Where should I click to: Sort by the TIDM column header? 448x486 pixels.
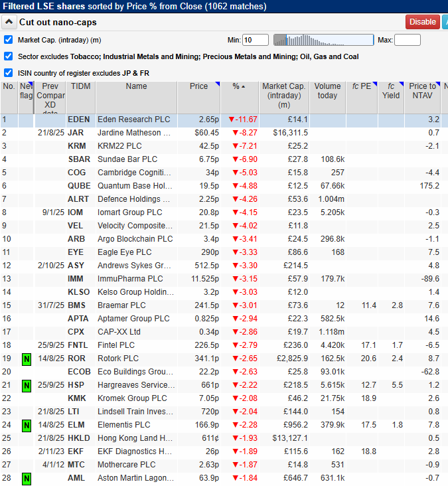(80, 98)
